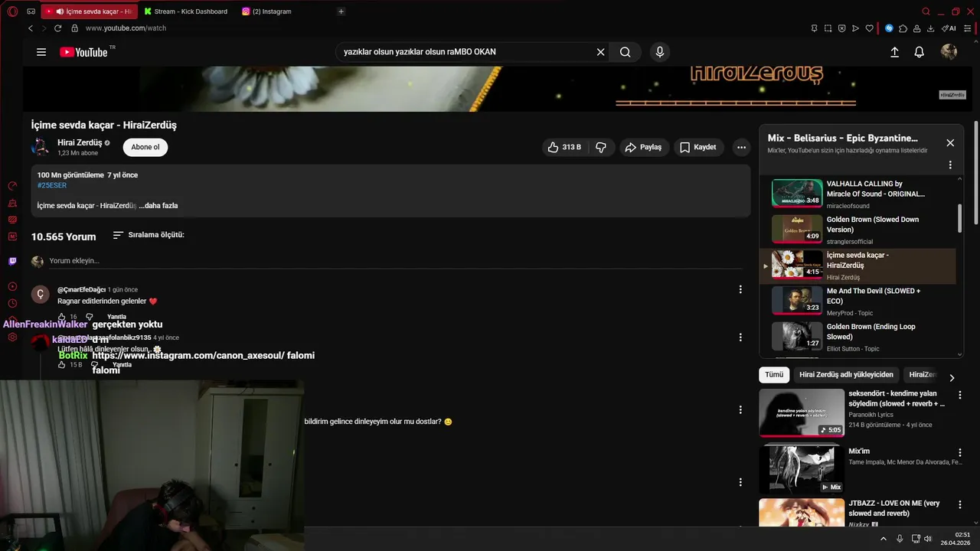The width and height of the screenshot is (980, 551).
Task: Open browser downloads icon
Action: coord(930,28)
